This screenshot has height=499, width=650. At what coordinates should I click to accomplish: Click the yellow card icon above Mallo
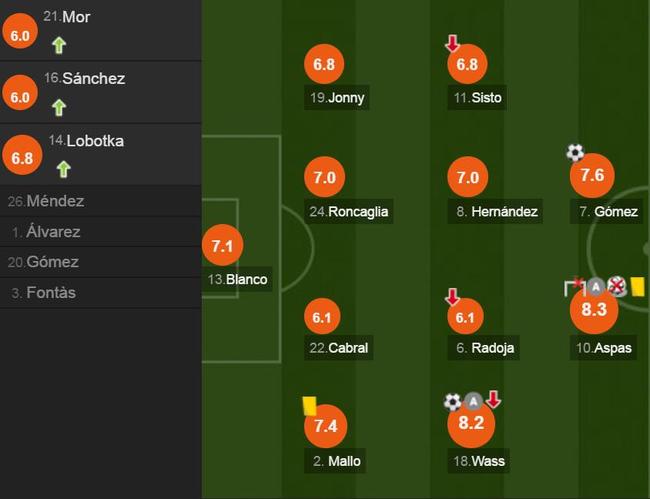click(x=309, y=406)
